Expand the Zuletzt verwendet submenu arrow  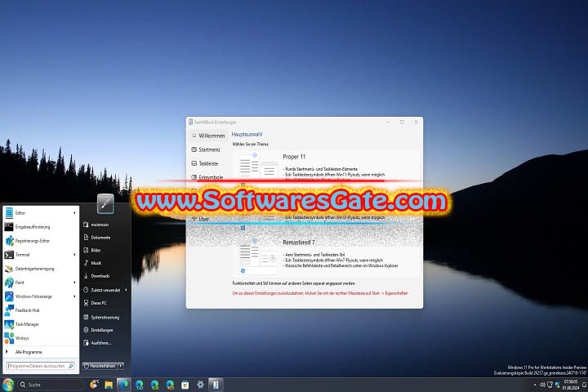[x=126, y=290]
